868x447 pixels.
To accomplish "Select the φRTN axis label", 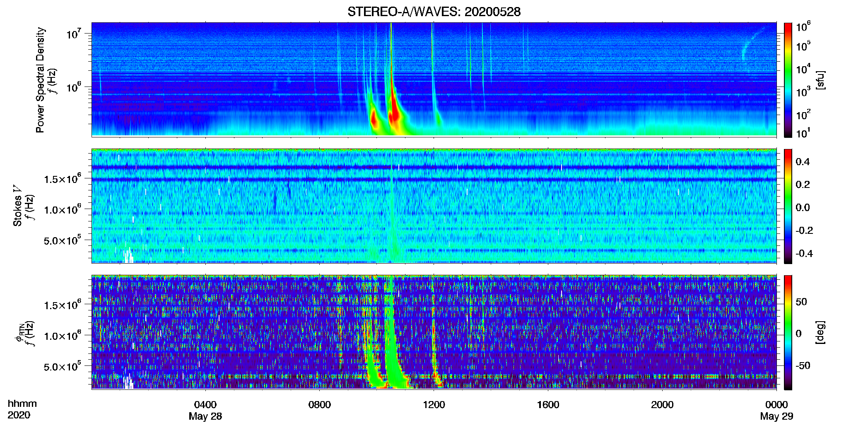I will click(19, 332).
